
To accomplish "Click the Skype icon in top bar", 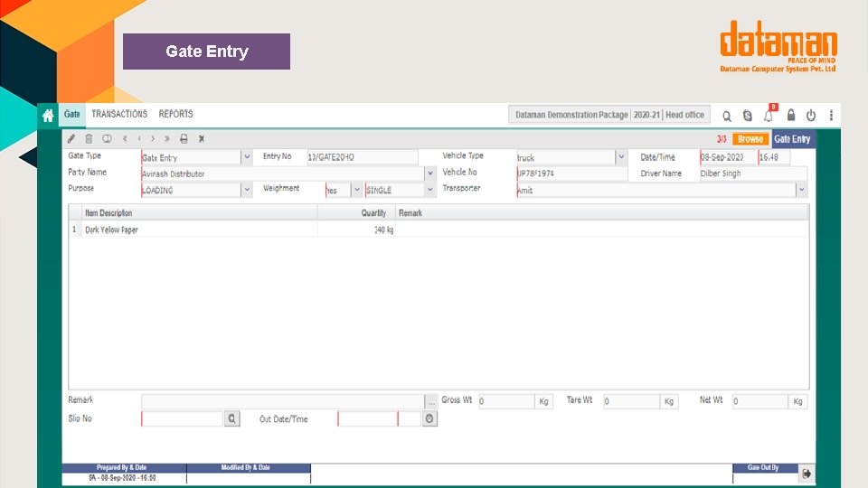I will 748,116.
